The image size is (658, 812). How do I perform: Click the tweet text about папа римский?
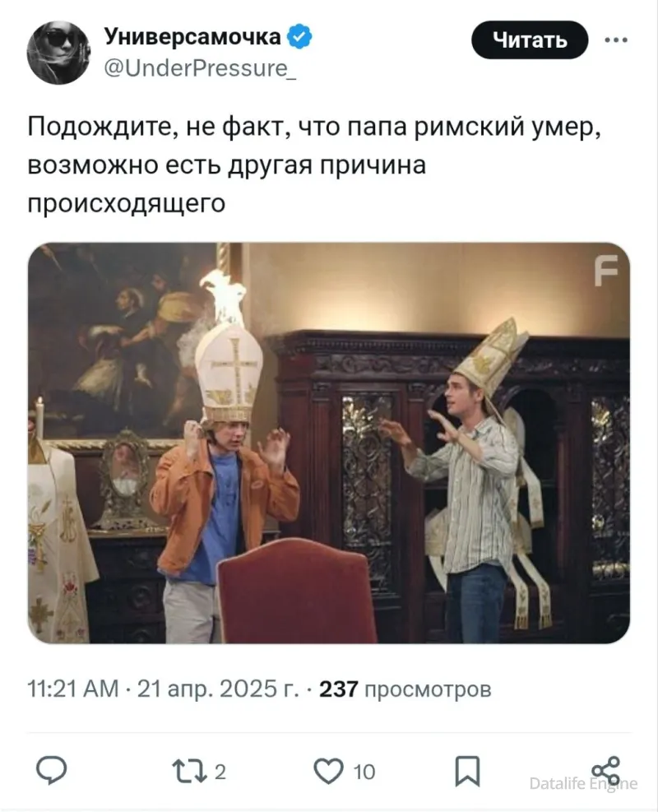pos(314,165)
